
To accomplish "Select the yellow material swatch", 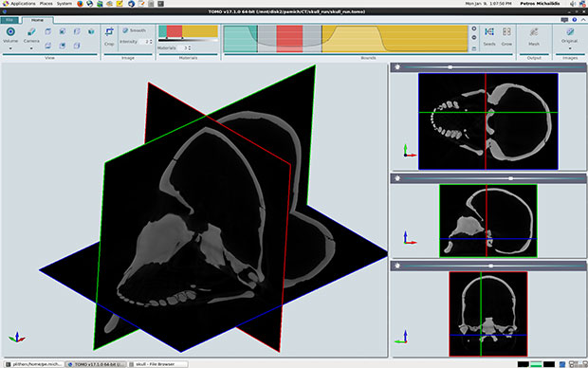I will pyautogui.click(x=200, y=31).
